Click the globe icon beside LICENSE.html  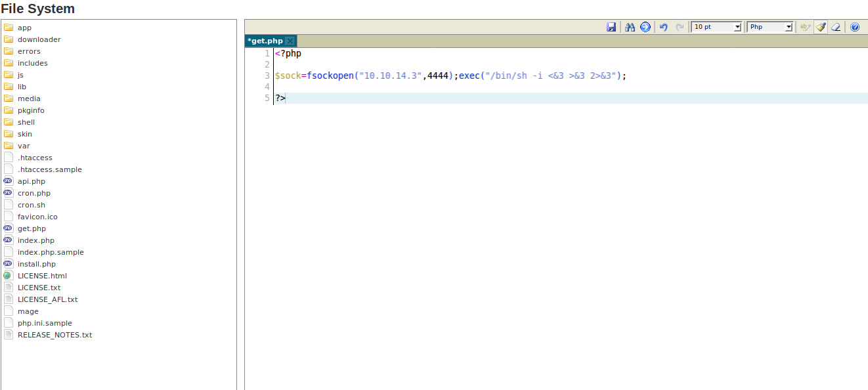(x=8, y=276)
